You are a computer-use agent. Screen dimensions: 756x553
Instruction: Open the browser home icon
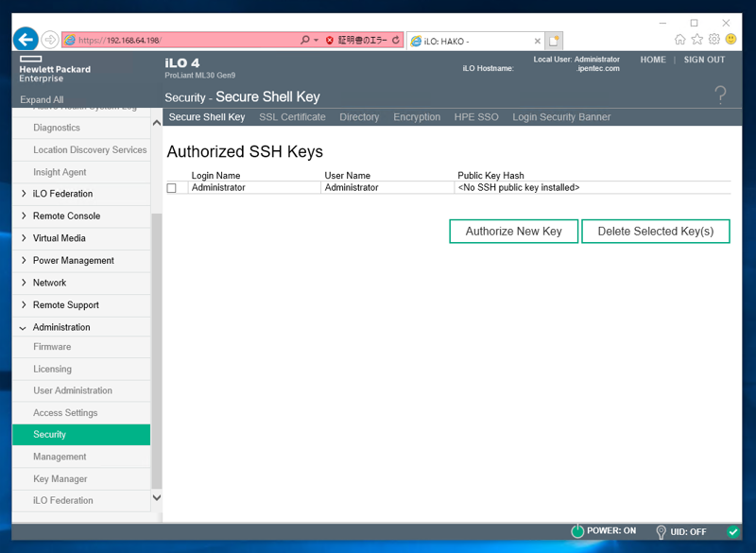[679, 40]
